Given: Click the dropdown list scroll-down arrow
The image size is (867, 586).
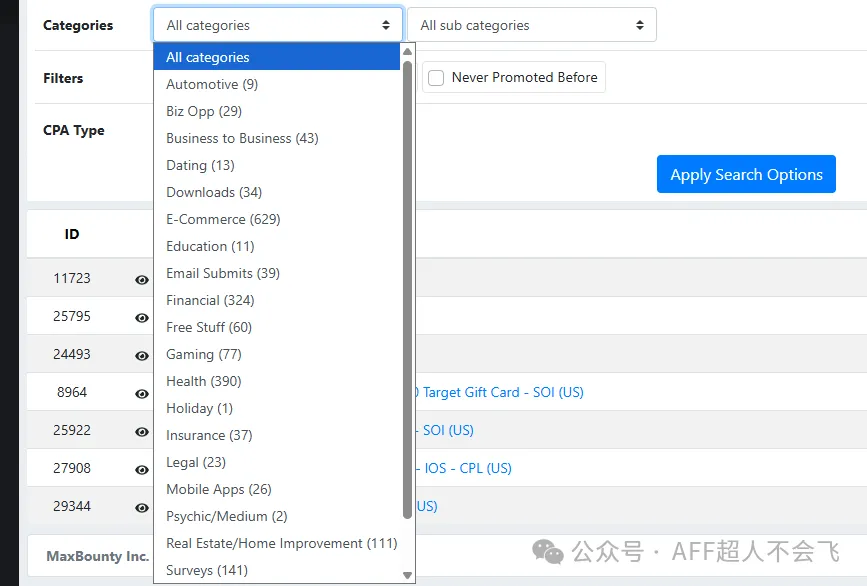Looking at the screenshot, I should pyautogui.click(x=407, y=575).
